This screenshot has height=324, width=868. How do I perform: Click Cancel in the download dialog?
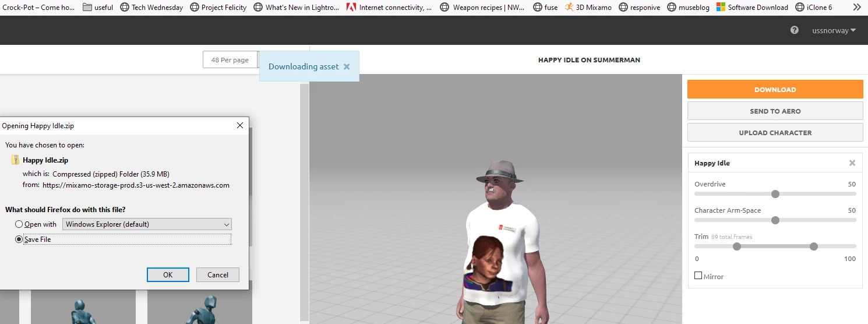(x=218, y=274)
